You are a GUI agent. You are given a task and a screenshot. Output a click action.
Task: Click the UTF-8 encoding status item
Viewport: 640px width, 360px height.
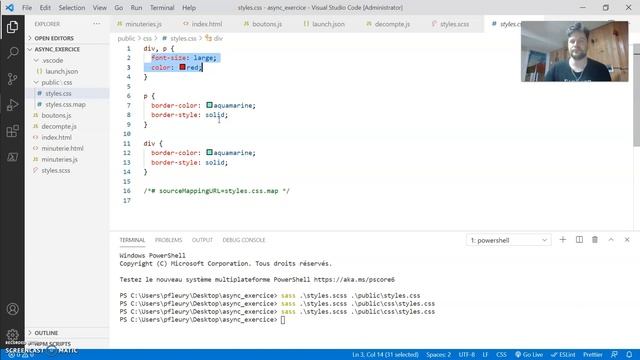point(467,354)
